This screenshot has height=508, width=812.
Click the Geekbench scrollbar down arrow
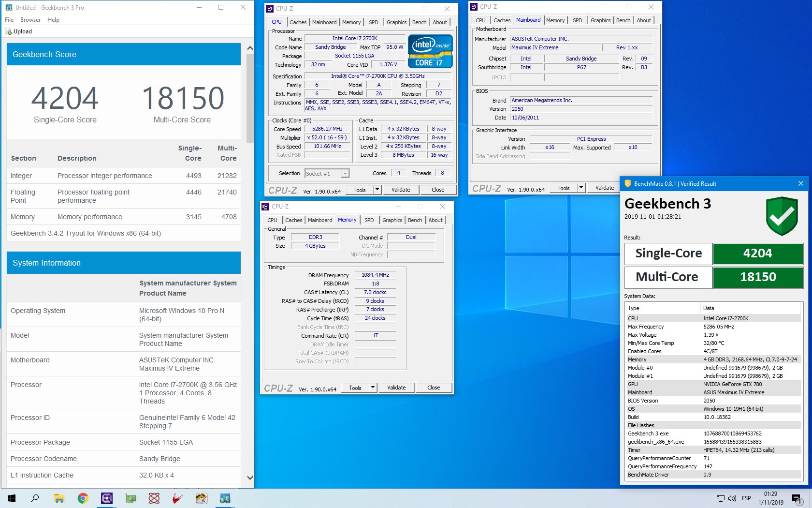(x=250, y=478)
